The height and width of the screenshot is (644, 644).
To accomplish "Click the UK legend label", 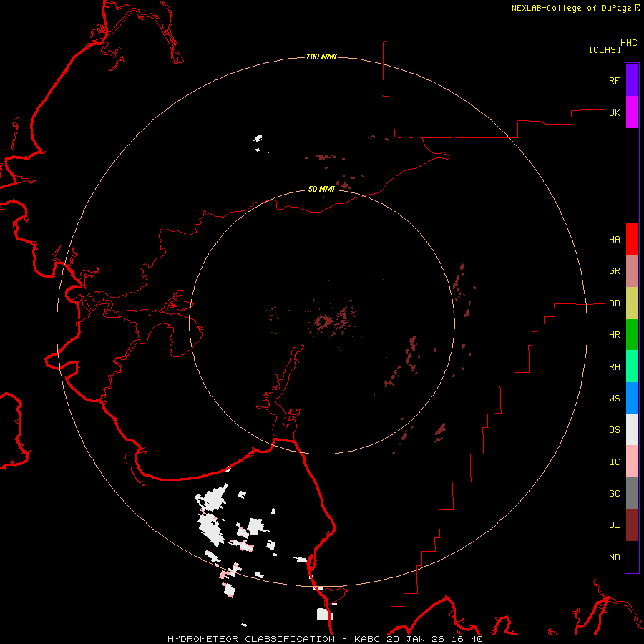I will [x=615, y=112].
